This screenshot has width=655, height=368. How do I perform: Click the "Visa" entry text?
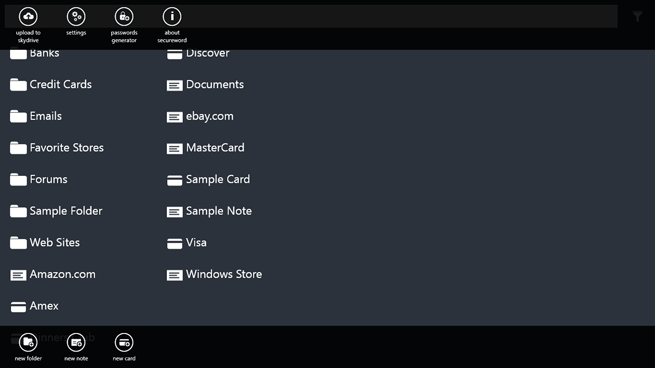(196, 242)
